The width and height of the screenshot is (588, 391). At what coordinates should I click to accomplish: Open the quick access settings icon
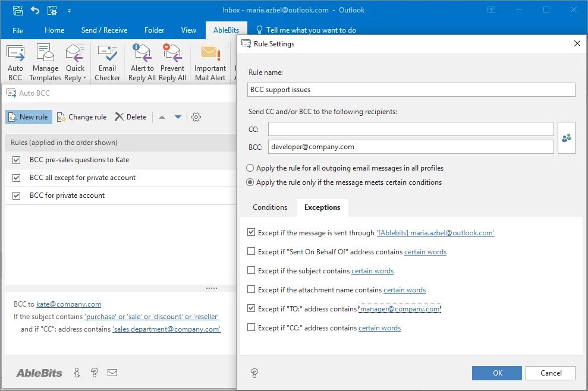coord(52,10)
